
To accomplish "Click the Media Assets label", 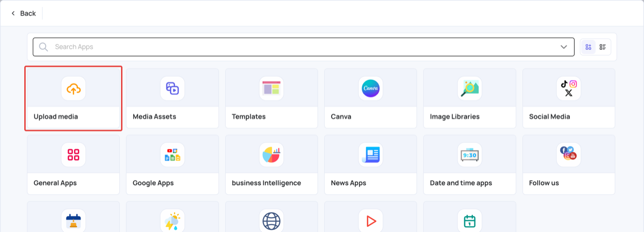I will [x=155, y=116].
